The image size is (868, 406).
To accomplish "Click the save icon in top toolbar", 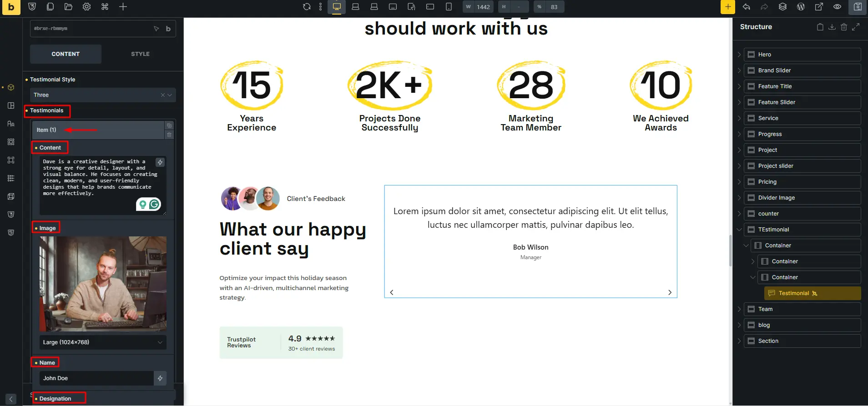I will pos(858,7).
